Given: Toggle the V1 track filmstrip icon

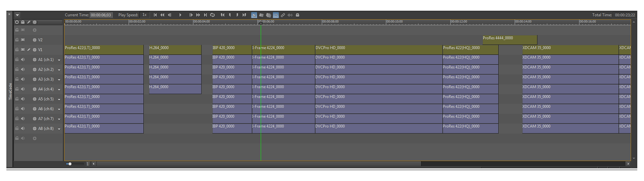Looking at the screenshot, I should pos(23,50).
